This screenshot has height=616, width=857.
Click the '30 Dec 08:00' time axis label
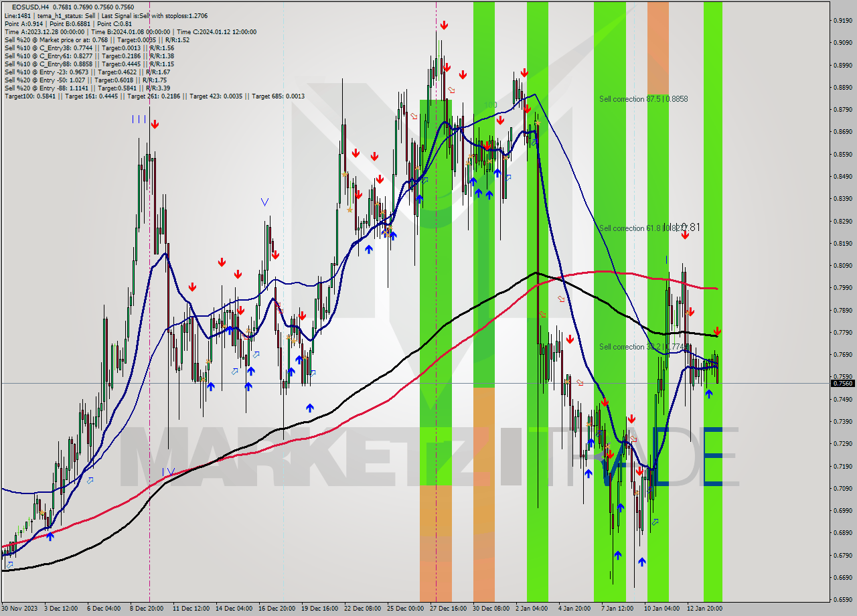pos(491,609)
